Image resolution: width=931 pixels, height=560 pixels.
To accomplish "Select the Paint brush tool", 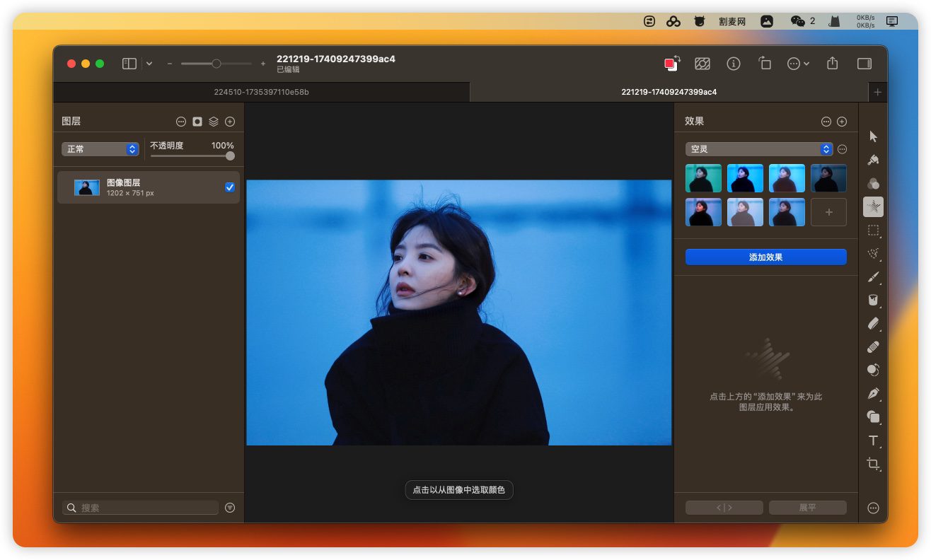I will [873, 276].
